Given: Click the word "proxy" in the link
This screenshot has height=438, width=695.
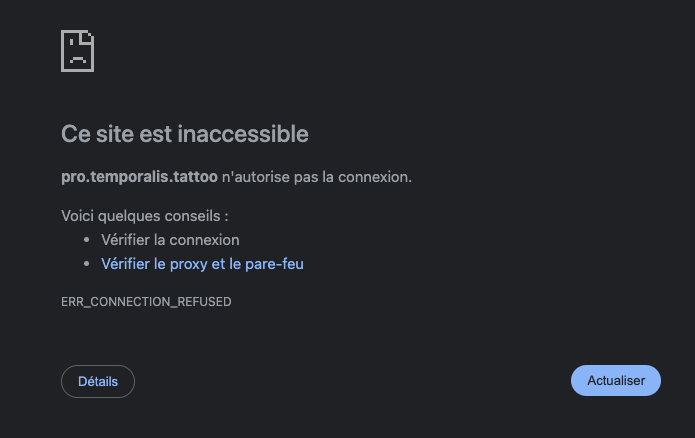Looking at the screenshot, I should click(201, 264).
